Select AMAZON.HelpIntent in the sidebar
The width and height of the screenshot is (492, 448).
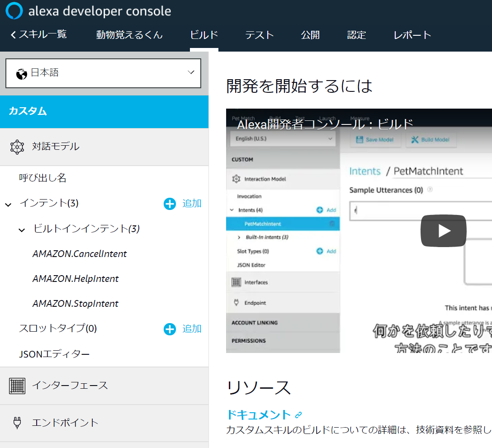pos(76,279)
